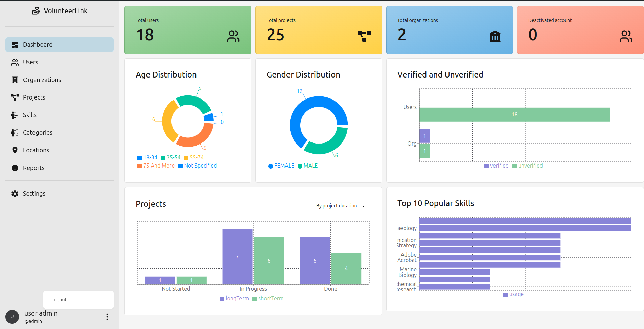Click the Done longTerm bar showing 6
Viewport: 644px width, 329px height.
pyautogui.click(x=315, y=261)
